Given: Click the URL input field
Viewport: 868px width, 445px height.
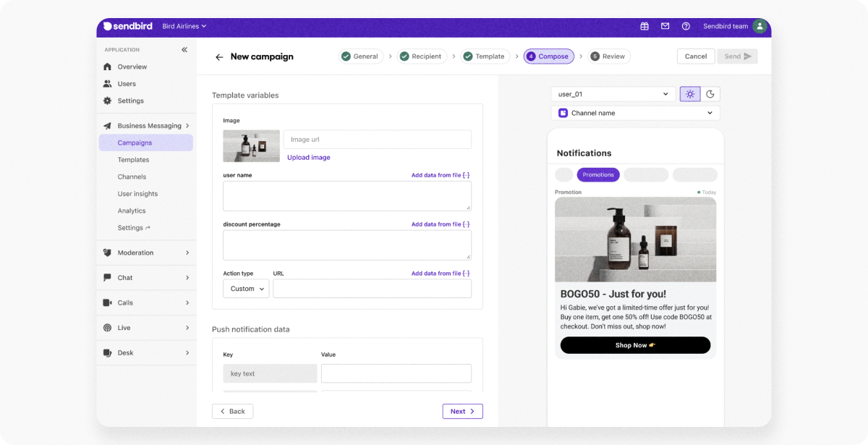Looking at the screenshot, I should 372,289.
